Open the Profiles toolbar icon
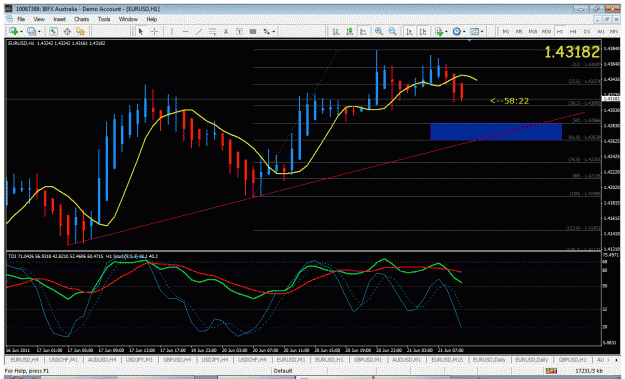625x379 pixels. tap(31, 31)
